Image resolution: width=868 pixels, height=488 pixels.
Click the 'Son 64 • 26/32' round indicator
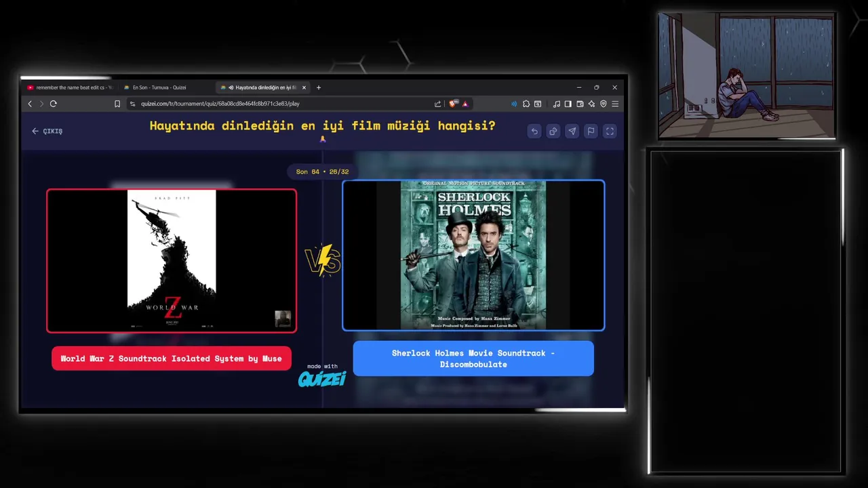pyautogui.click(x=322, y=171)
